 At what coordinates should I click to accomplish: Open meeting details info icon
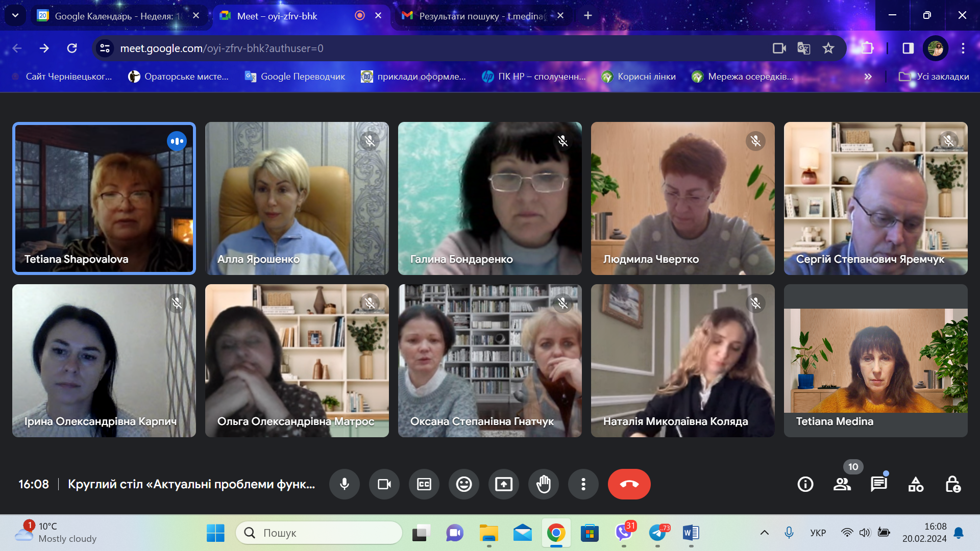(805, 484)
